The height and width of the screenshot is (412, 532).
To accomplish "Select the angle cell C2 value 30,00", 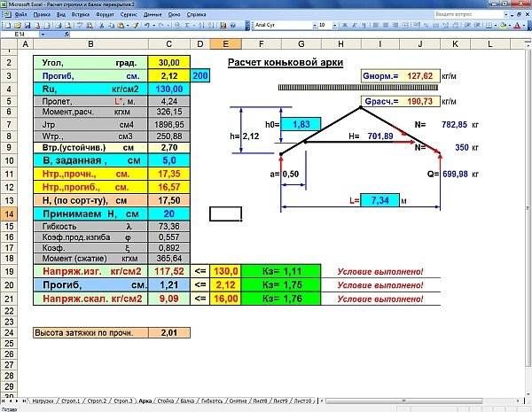I will tap(169, 63).
